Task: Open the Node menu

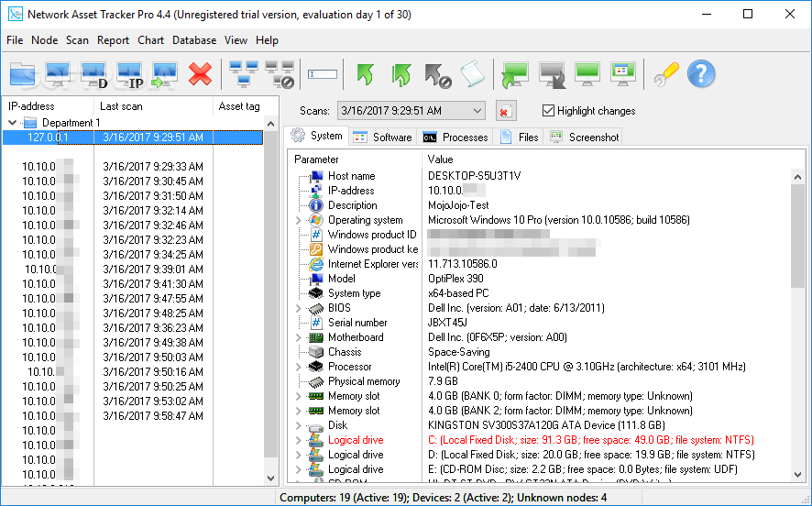Action: pyautogui.click(x=44, y=40)
